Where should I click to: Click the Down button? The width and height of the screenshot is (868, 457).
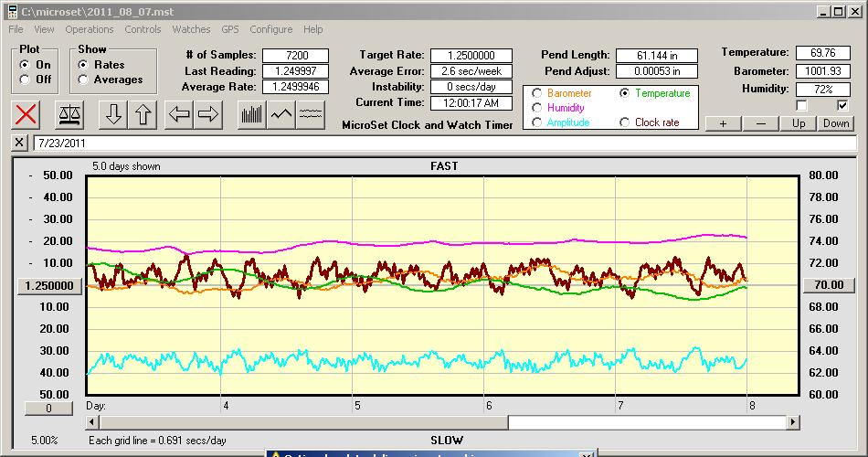[x=836, y=123]
